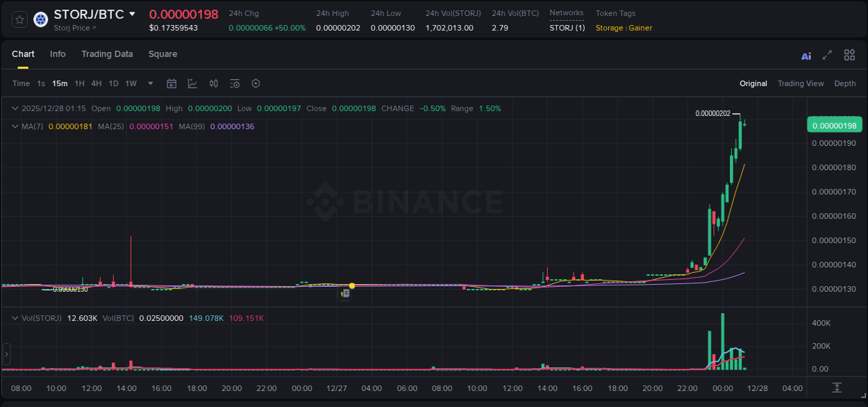Click the STORJ coin logo
Image resolution: width=868 pixels, height=407 pixels.
pos(40,19)
